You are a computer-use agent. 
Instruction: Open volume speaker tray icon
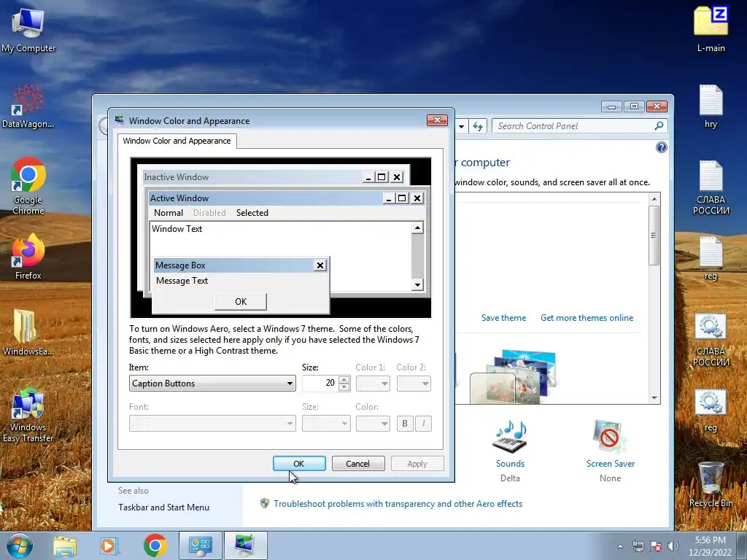click(673, 546)
